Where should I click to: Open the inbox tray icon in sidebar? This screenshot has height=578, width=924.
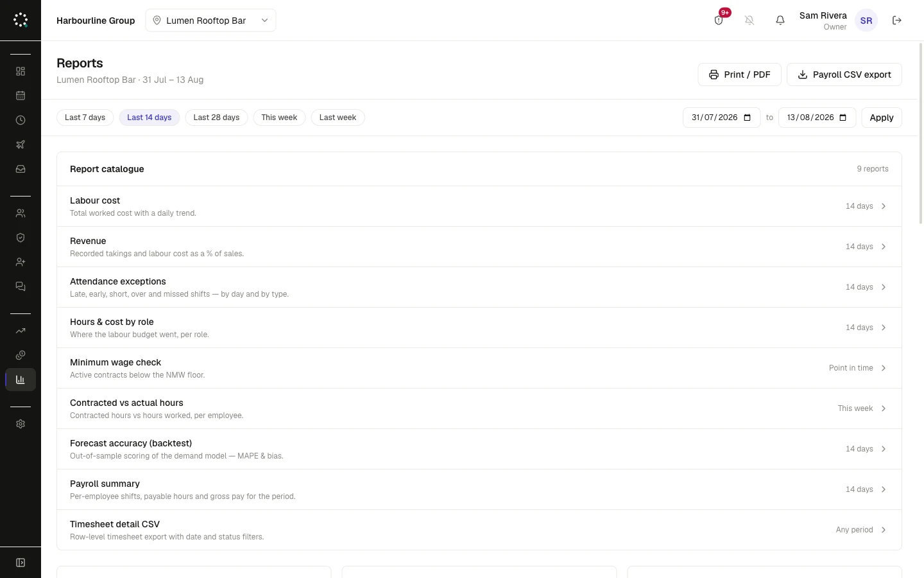(x=21, y=169)
